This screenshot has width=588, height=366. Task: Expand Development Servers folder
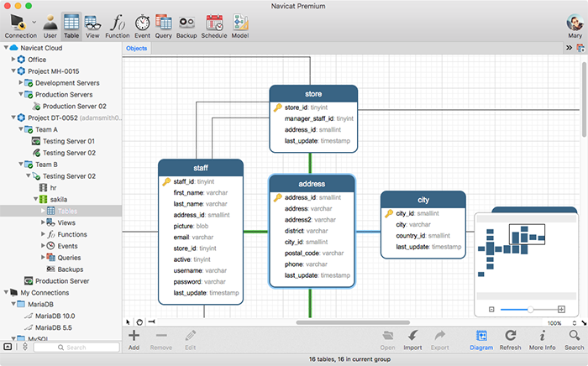[21, 82]
